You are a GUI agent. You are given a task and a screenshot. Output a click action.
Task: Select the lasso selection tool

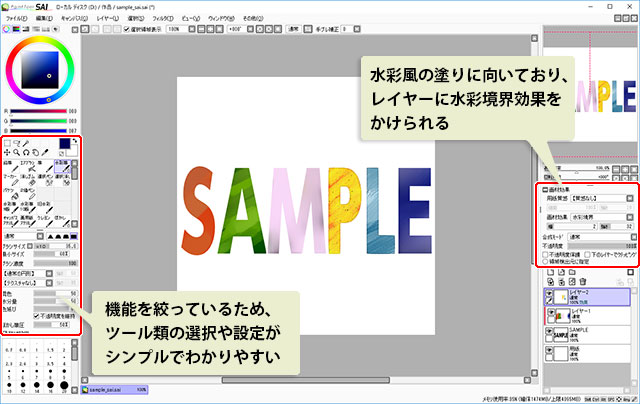18,143
